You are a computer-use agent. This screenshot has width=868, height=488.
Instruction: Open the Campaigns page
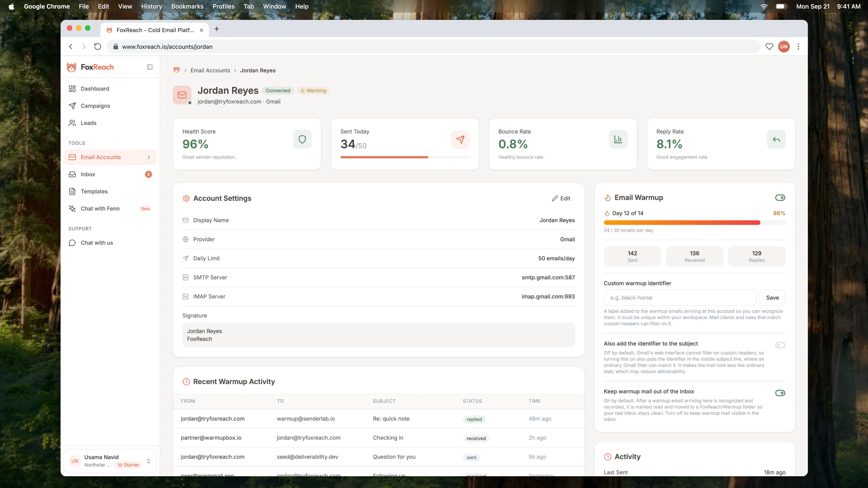(x=110, y=106)
